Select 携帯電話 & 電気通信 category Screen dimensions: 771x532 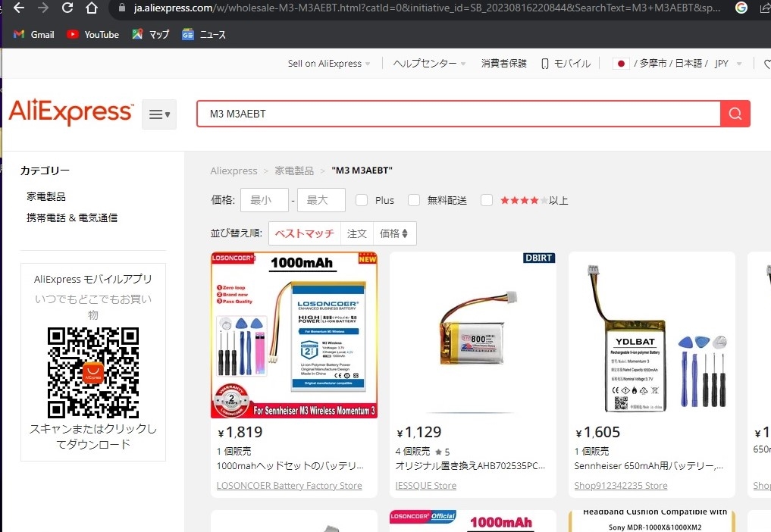point(72,217)
